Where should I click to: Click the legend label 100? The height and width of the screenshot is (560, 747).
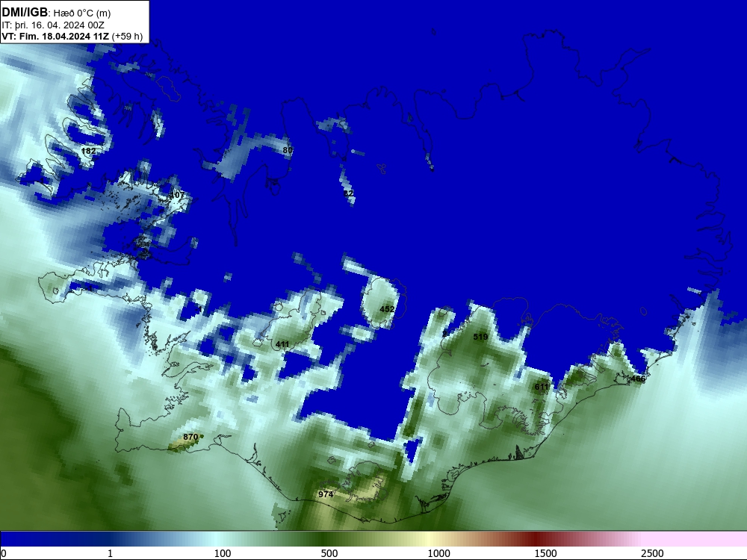click(223, 553)
